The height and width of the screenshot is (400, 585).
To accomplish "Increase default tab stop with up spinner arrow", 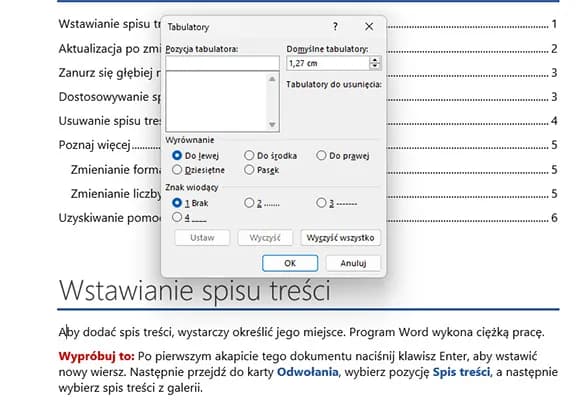I will point(375,60).
